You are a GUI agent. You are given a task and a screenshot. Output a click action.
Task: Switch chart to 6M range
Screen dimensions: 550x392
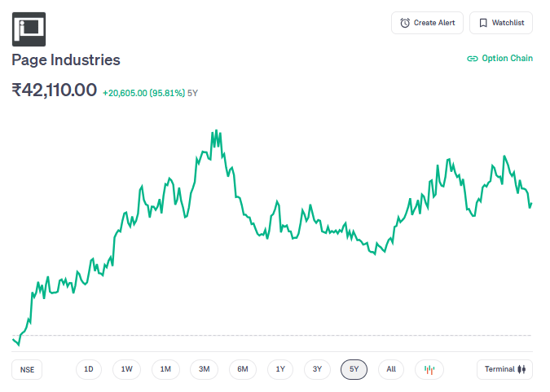pos(243,369)
